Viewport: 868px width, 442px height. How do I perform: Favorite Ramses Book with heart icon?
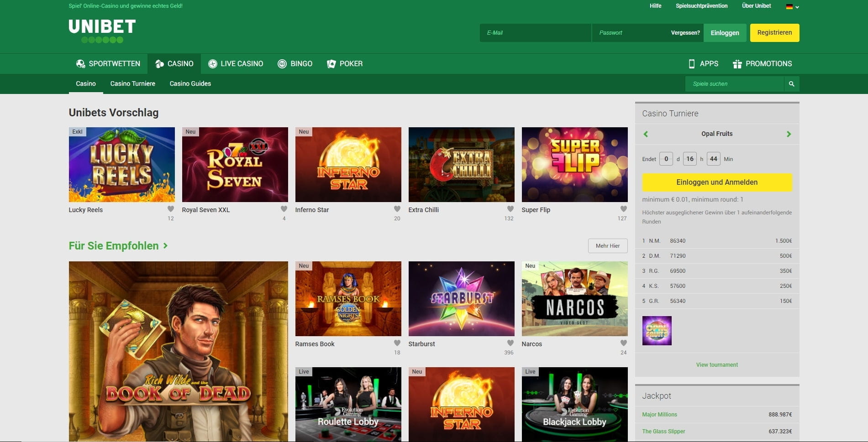[x=397, y=343]
